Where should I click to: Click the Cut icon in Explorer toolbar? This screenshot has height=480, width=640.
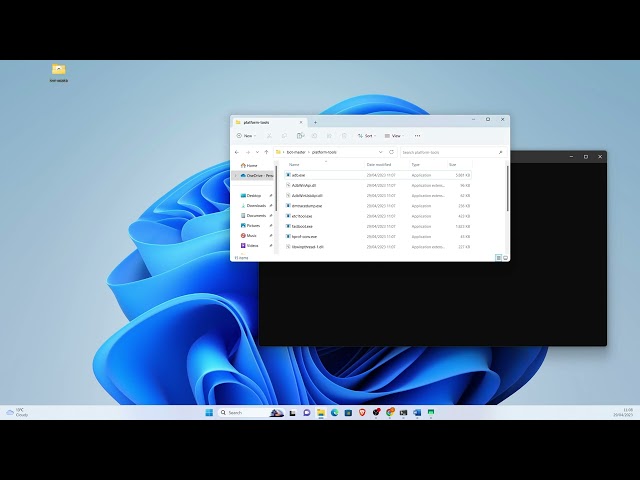click(269, 136)
